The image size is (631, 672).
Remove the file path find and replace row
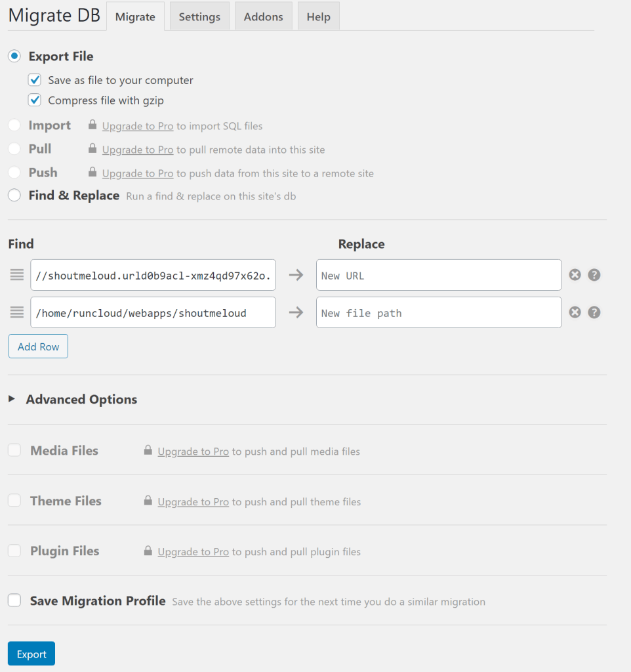[x=575, y=312]
